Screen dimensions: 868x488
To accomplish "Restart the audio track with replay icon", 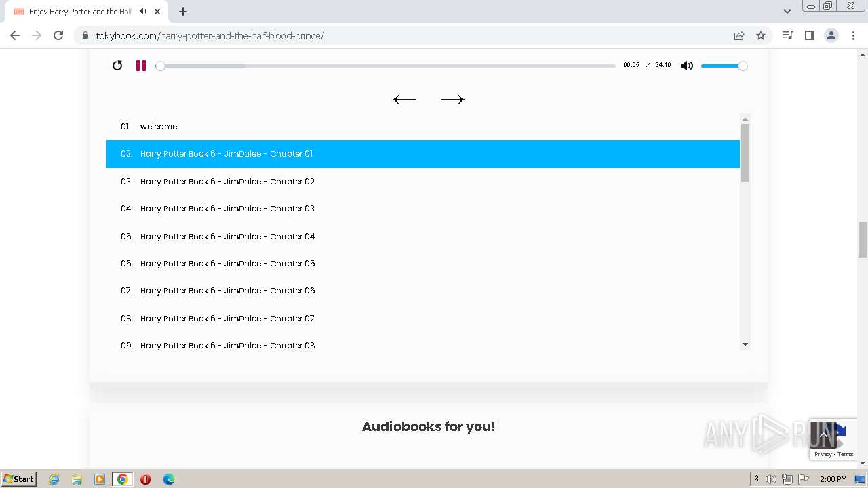I will pos(117,66).
